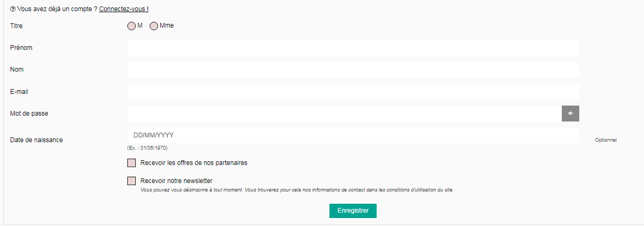The image size is (644, 226).
Task: Enable receiving partner offers checkbox
Action: pos(132,163)
